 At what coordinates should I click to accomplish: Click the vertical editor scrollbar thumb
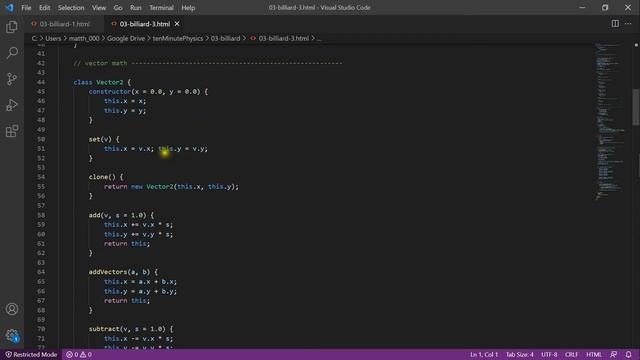click(x=636, y=107)
